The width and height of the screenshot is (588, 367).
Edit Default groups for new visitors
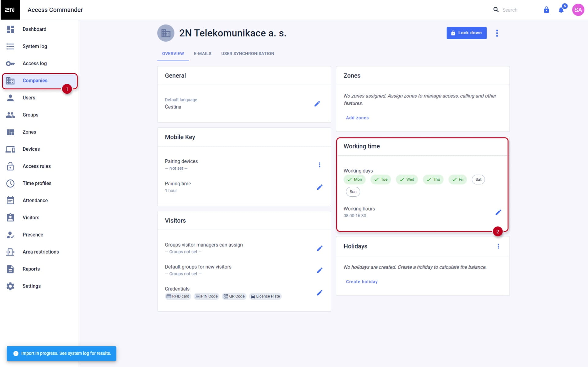click(x=319, y=270)
